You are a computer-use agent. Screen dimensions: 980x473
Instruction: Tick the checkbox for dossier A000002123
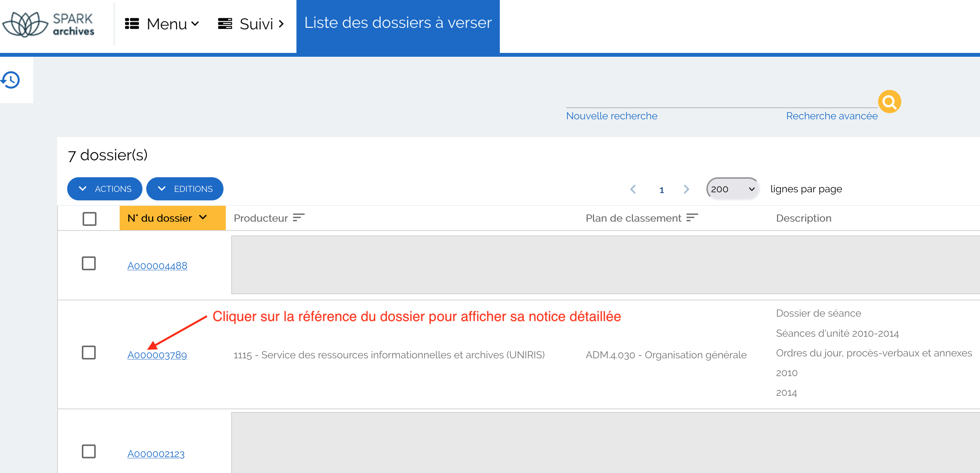pyautogui.click(x=89, y=451)
